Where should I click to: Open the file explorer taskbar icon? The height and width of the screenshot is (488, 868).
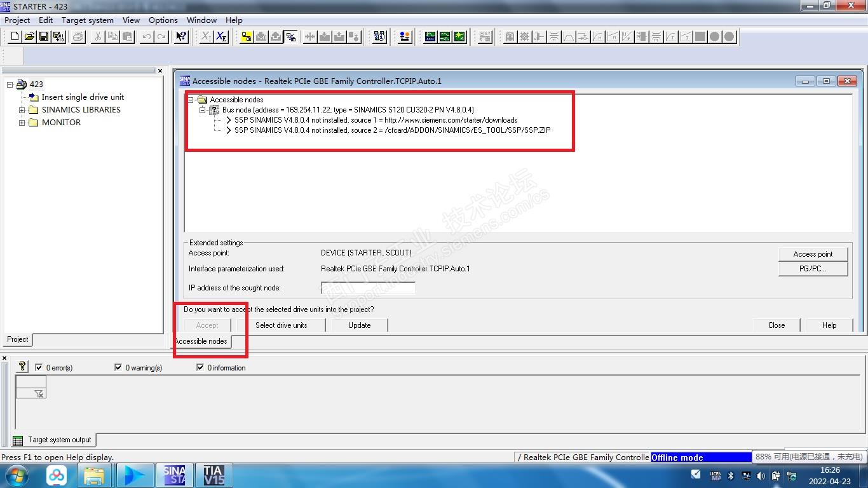[x=95, y=475]
